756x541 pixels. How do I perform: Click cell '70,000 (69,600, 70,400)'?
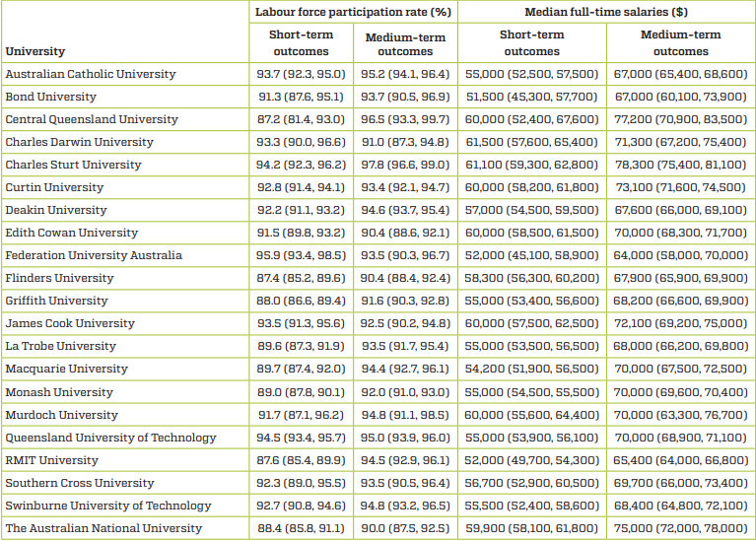(x=681, y=392)
